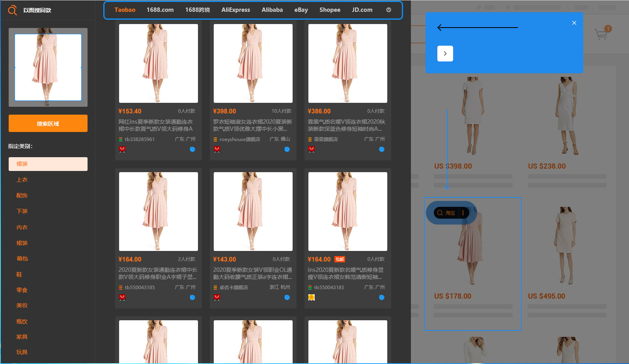629x364 pixels.
Task: Open title 霏霏气质名媛V领连衣裙2020秋装
Action: 347,125
